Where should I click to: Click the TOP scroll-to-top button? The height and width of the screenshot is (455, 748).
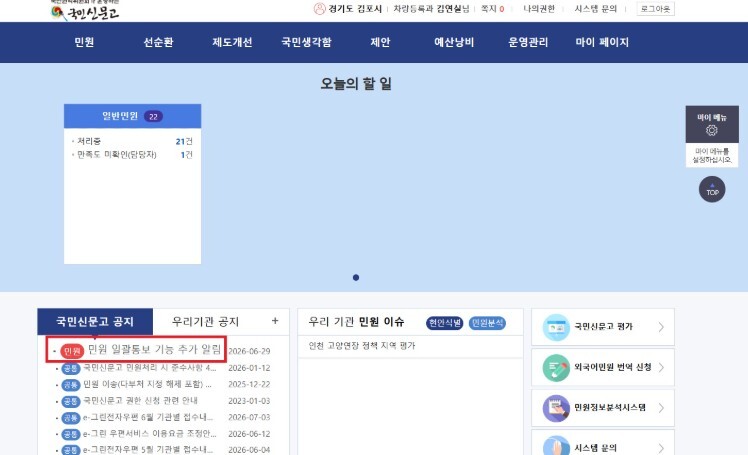(x=712, y=189)
